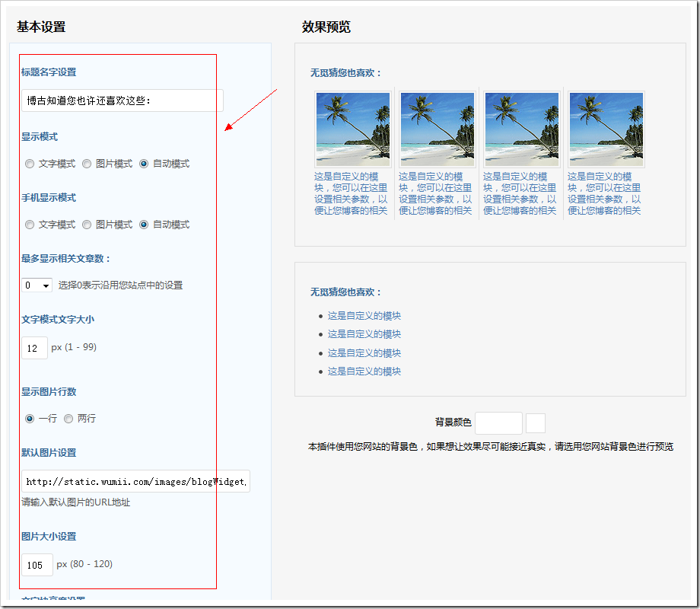Select 图片模式 under 显示模式
This screenshot has width=700, height=609.
(x=87, y=164)
